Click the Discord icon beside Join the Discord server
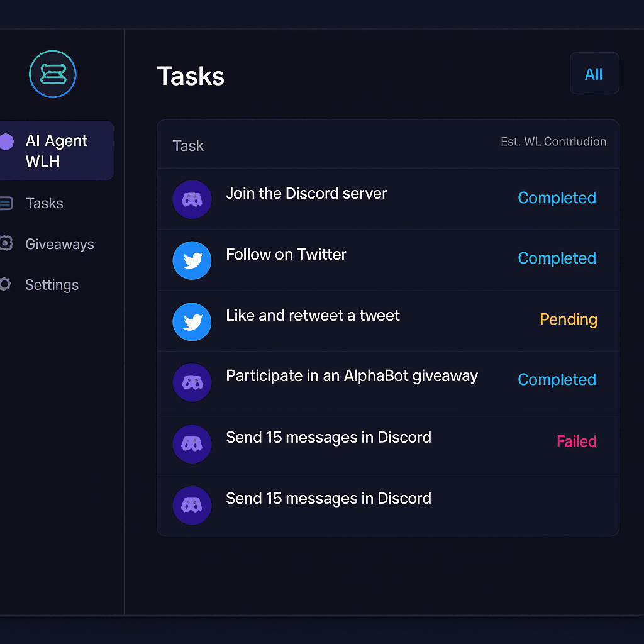Screen dimensions: 644x644 192,199
